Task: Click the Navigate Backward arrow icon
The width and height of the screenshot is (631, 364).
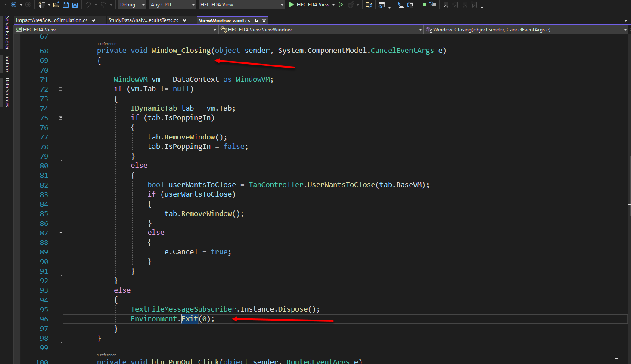Action: pos(13,5)
